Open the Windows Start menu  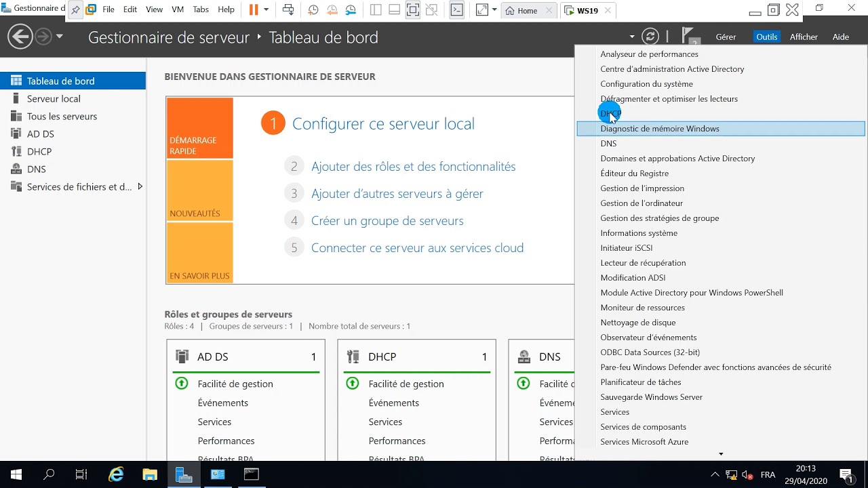(16, 474)
